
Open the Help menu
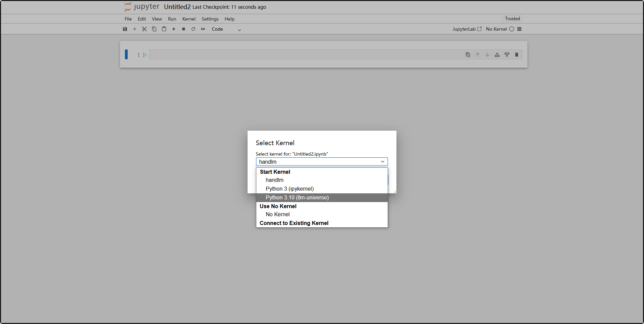(229, 19)
